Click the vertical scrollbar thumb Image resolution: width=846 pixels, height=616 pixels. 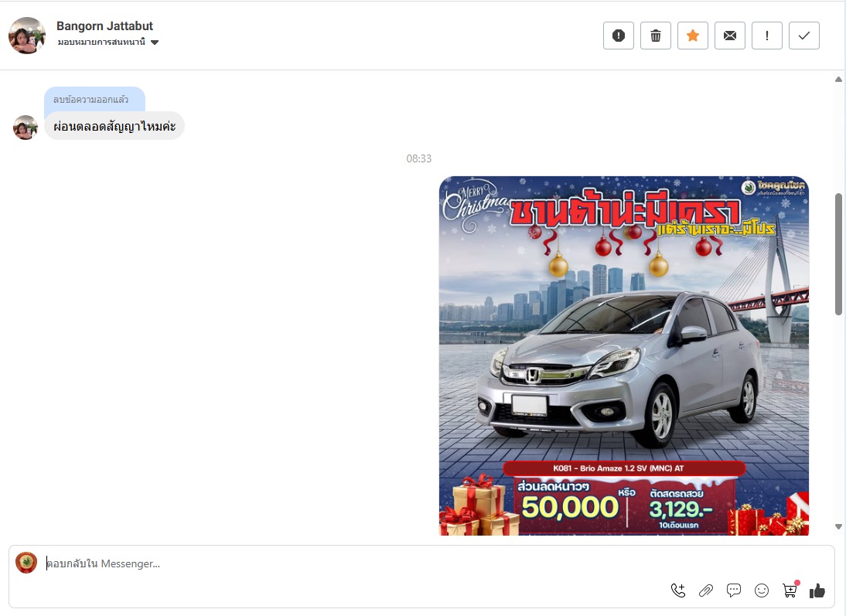coord(838,254)
